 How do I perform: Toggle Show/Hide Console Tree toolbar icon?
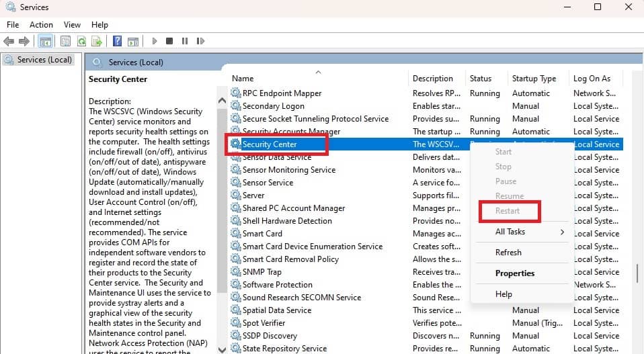click(45, 41)
